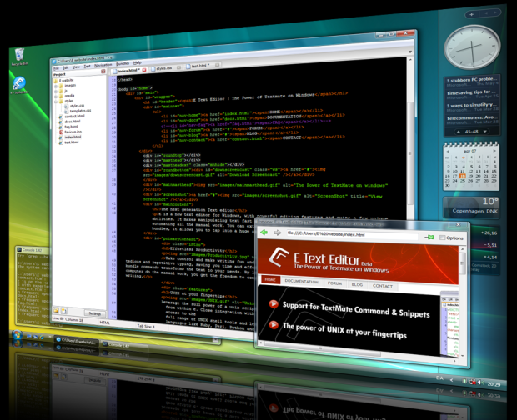Switch to the styles.css editor tab
517x420 pixels.
(x=164, y=68)
